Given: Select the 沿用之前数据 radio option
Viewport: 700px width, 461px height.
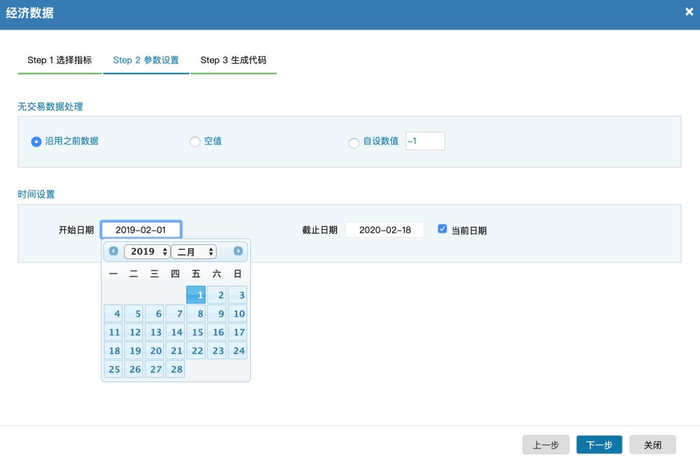Looking at the screenshot, I should coord(36,142).
